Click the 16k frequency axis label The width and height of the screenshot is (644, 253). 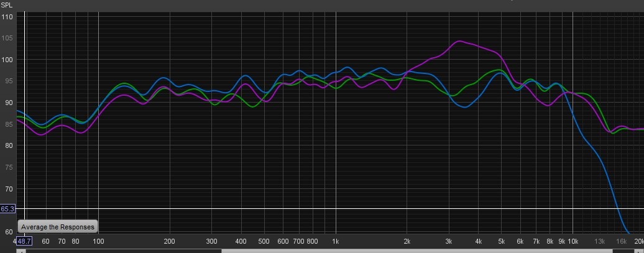[x=621, y=241]
